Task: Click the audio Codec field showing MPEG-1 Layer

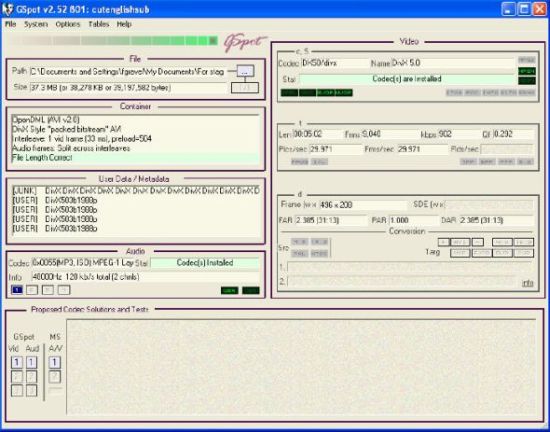Action: point(82,263)
